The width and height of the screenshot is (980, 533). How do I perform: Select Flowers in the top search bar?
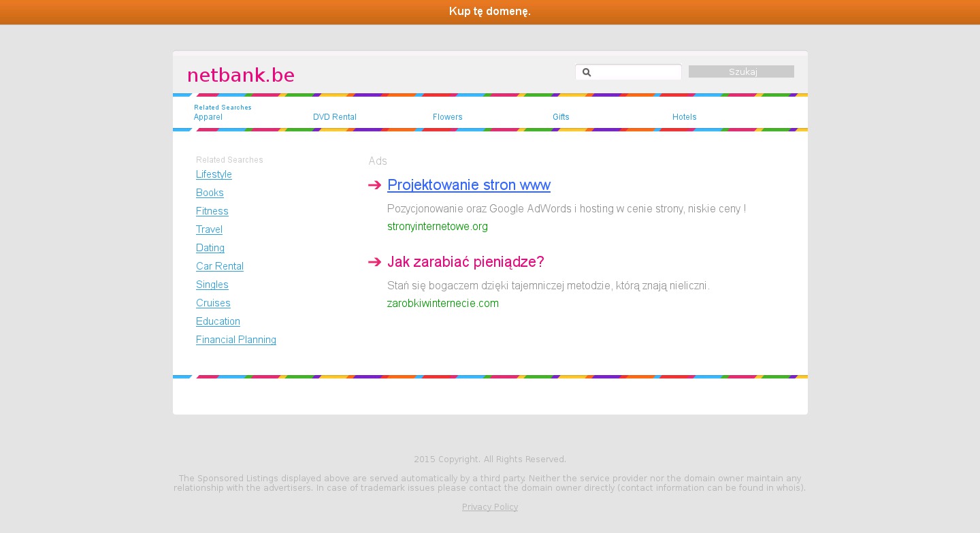[x=447, y=117]
